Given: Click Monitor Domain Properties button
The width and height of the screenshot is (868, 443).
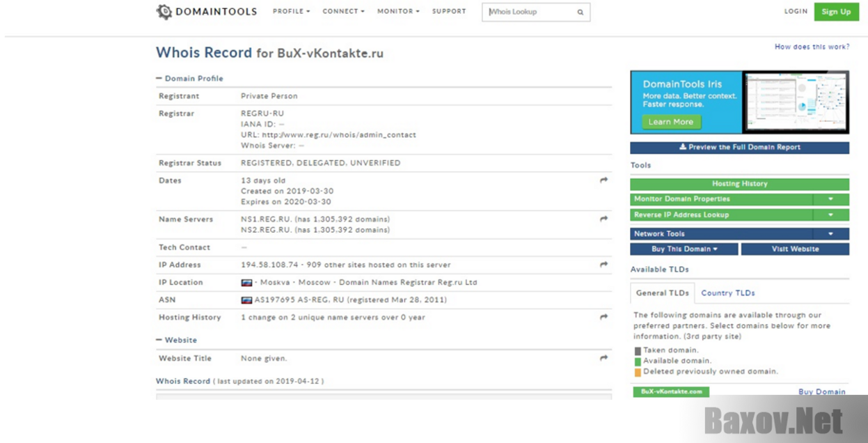Looking at the screenshot, I should (x=721, y=199).
